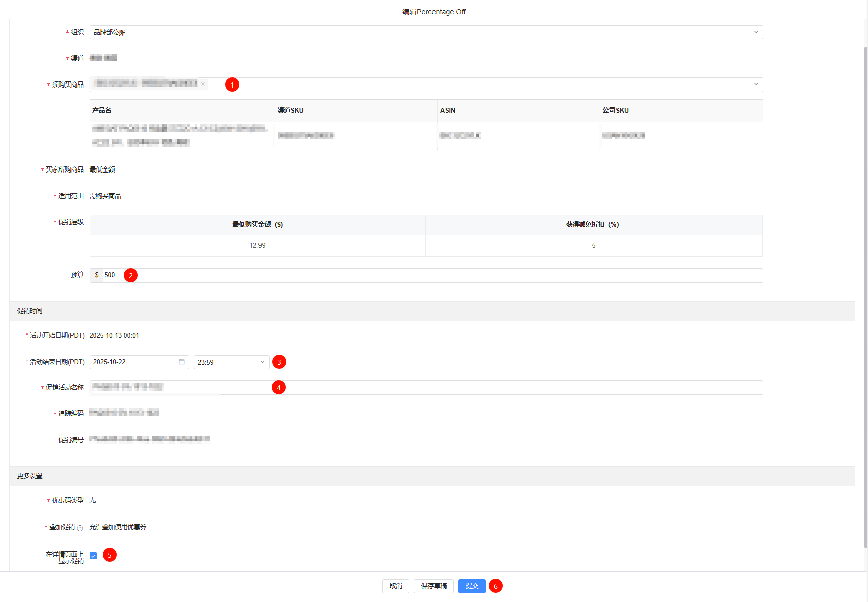
Task: Open the calendar icon in end date
Action: [182, 362]
